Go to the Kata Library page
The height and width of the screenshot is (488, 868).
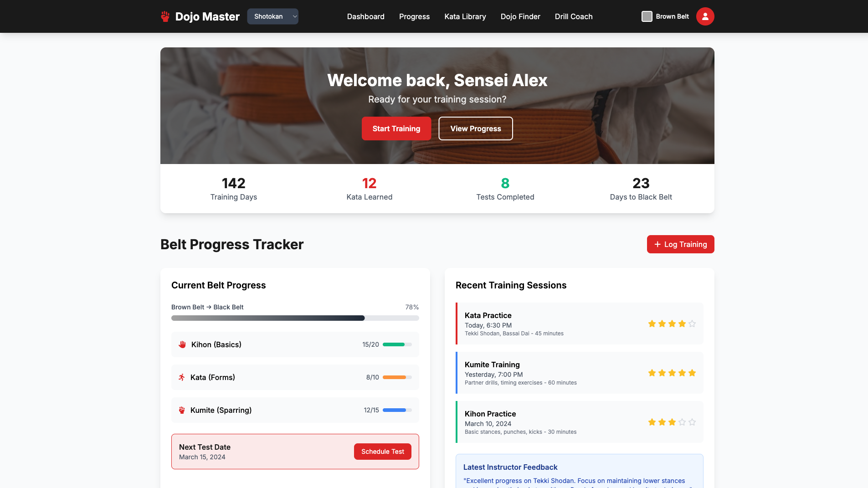pyautogui.click(x=465, y=16)
